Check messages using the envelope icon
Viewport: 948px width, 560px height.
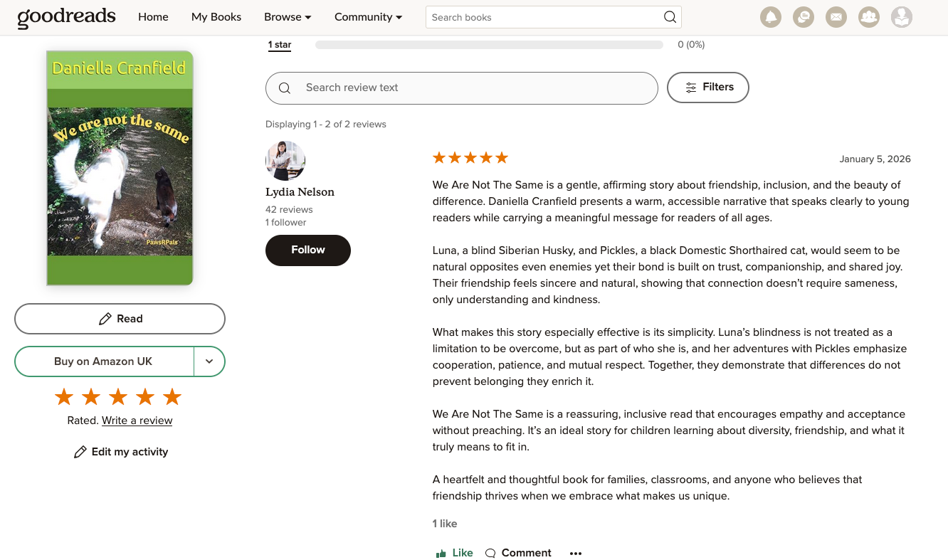(836, 17)
